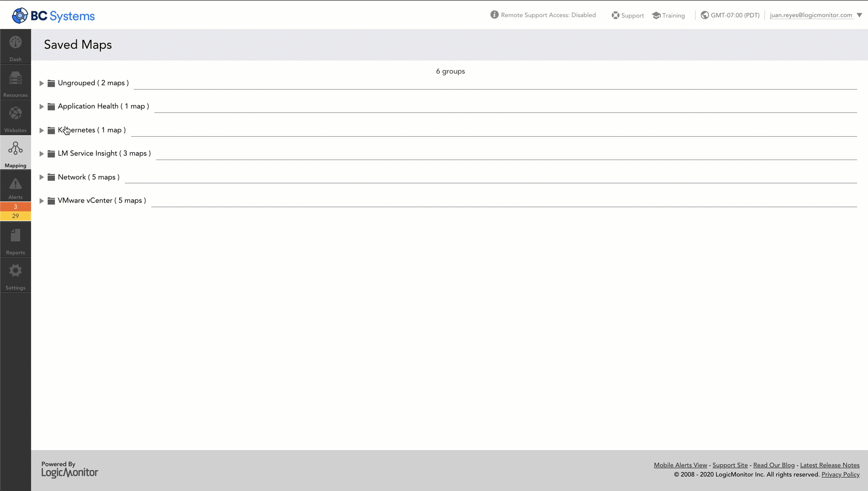Select 'LM Service Insight ( 3 maps )' text
868x491 pixels.
104,153
